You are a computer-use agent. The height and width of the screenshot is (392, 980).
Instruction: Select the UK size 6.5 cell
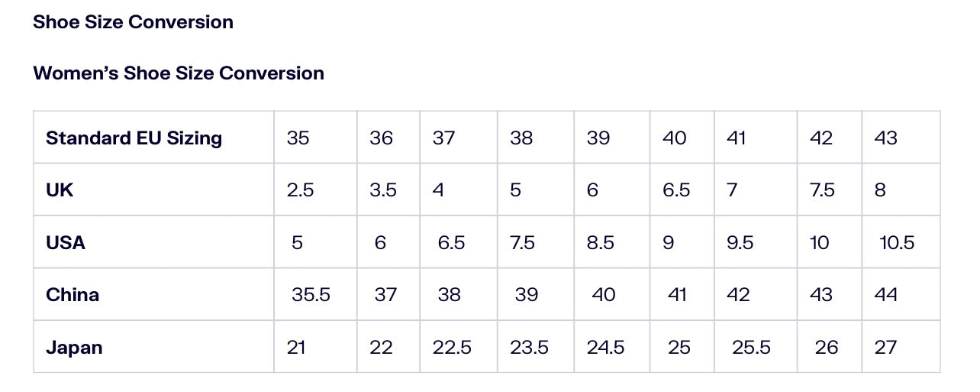(676, 190)
